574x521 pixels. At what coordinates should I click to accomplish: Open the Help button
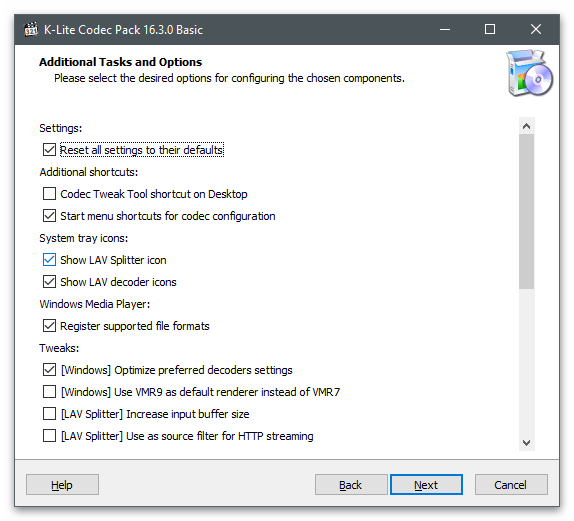[x=62, y=485]
